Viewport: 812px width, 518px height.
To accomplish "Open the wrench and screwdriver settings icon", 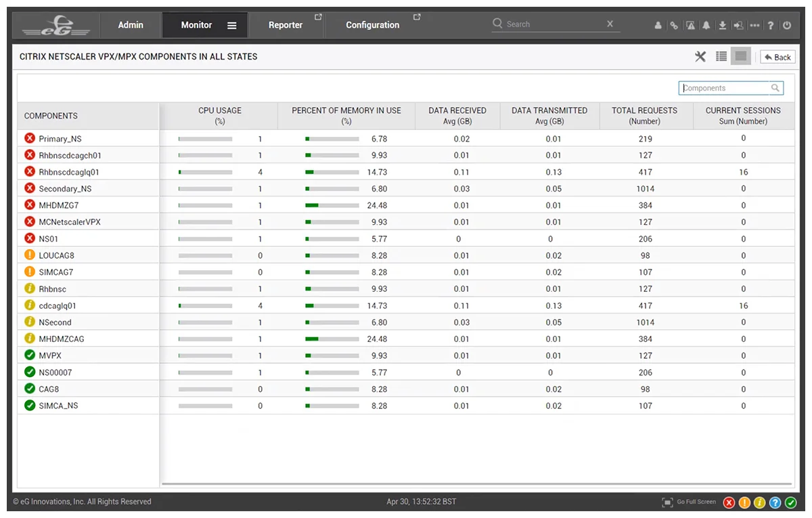I will (700, 57).
